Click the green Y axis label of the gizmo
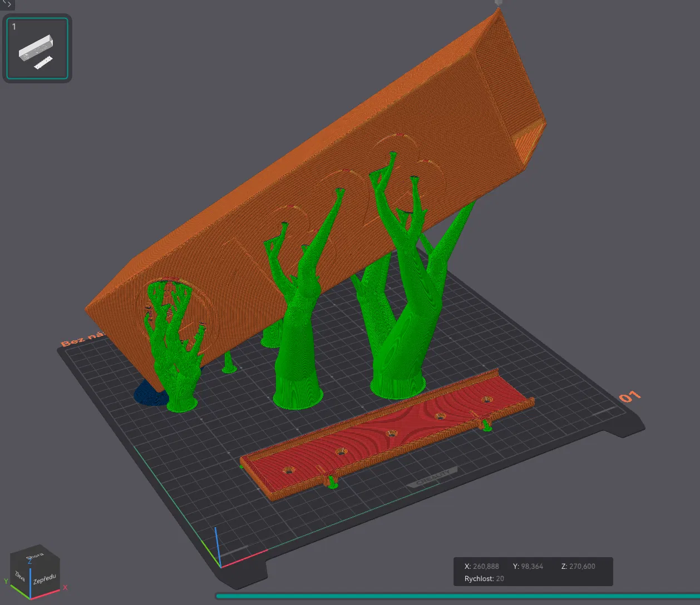This screenshot has height=605, width=700. pos(6,582)
